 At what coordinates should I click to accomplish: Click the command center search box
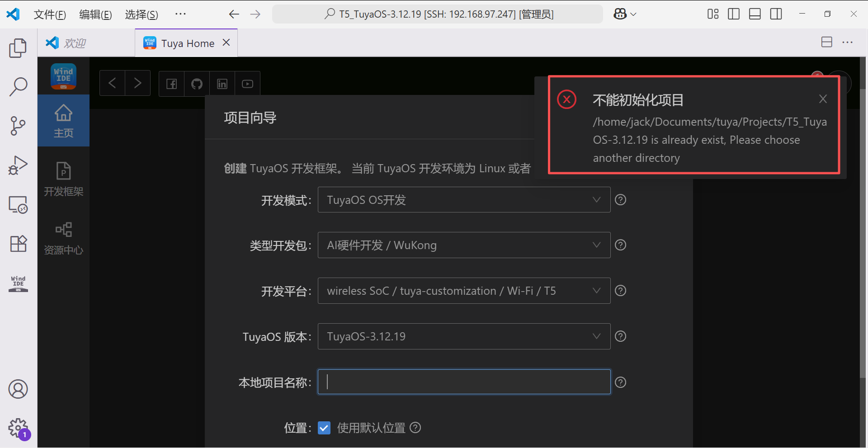coord(438,14)
